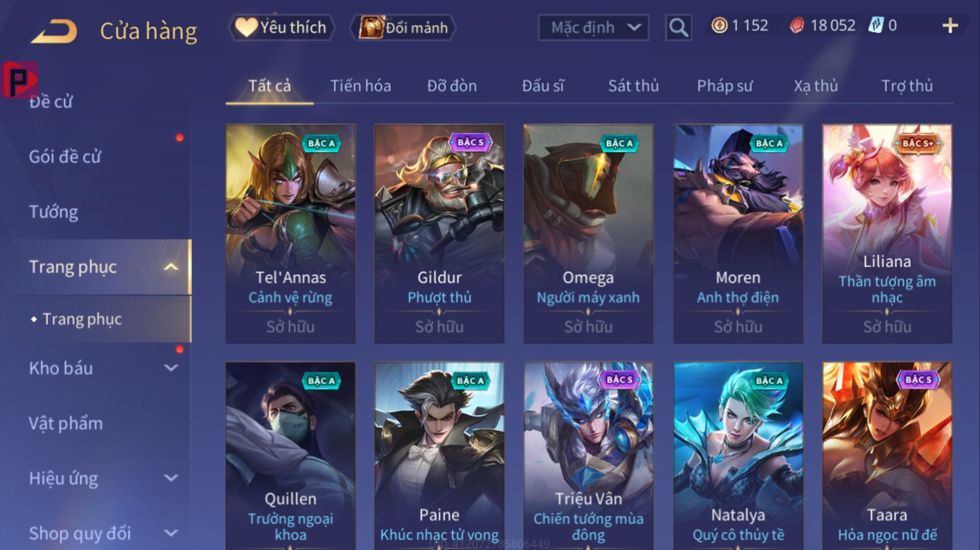The image size is (980, 550).
Task: Switch to the Pháp sư tab
Action: (725, 86)
